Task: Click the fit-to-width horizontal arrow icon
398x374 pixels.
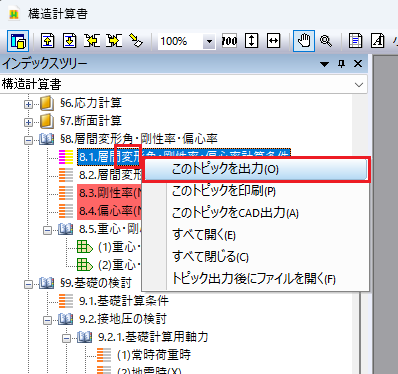Action: (x=273, y=41)
